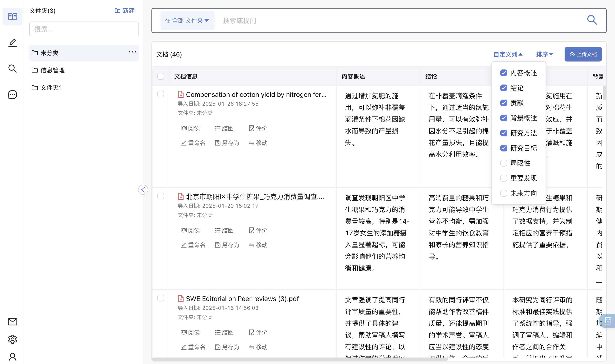Select the 未分类 folder

(84, 53)
